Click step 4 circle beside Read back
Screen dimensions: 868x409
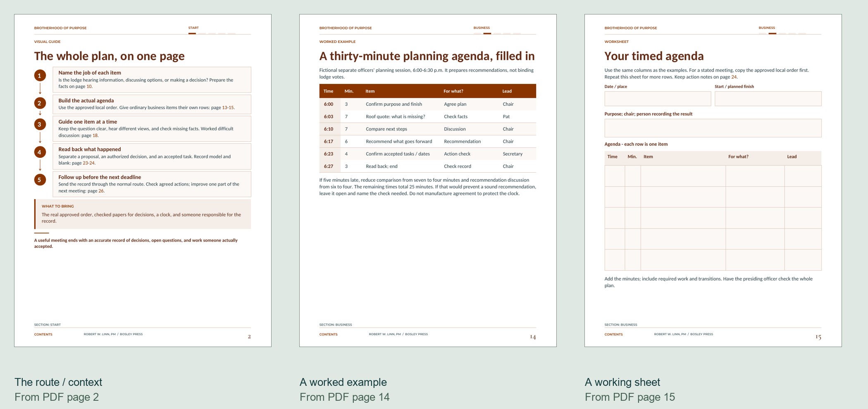point(40,152)
